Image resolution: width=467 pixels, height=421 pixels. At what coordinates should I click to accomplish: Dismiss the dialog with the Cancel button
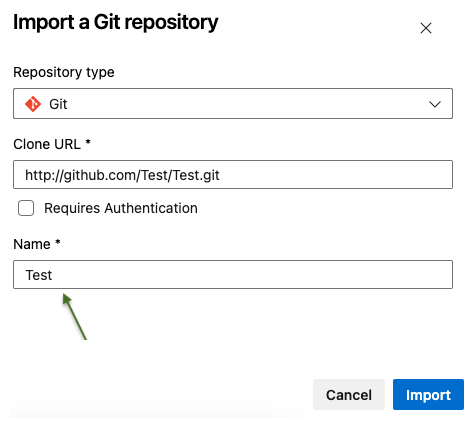(349, 394)
